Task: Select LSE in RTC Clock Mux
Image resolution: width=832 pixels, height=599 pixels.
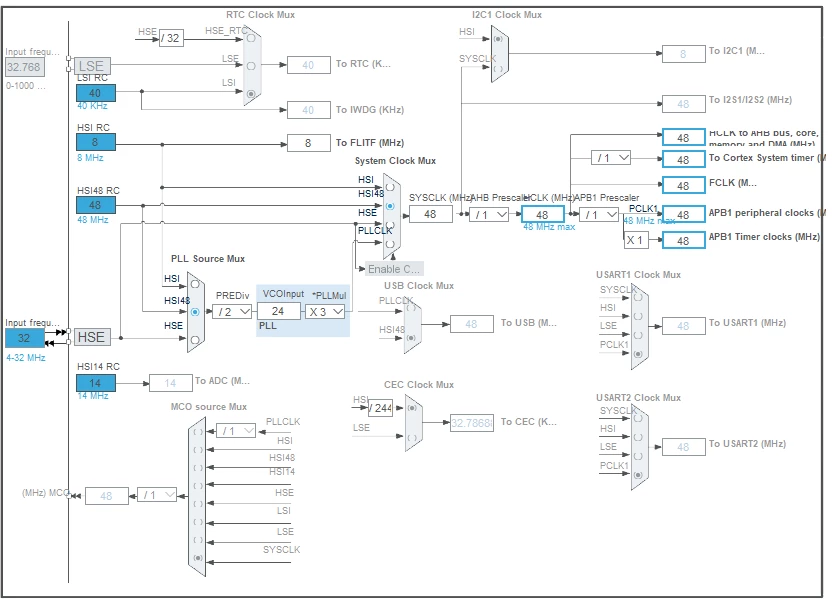Action: click(x=251, y=66)
